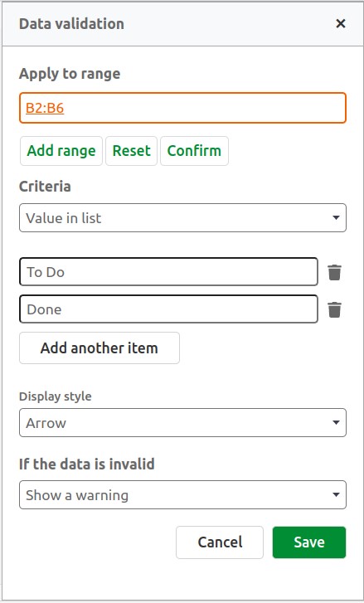Confirm the B2:B6 range selection
Image resolution: width=364 pixels, height=603 pixels.
(194, 151)
